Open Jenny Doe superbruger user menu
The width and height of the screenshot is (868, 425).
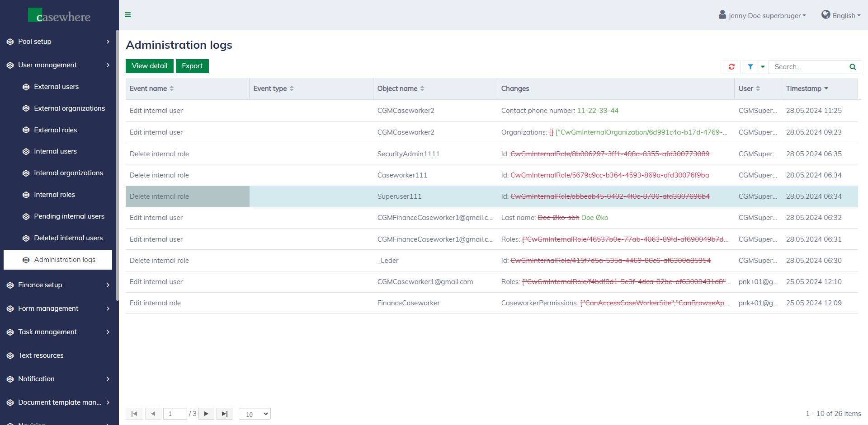click(762, 15)
